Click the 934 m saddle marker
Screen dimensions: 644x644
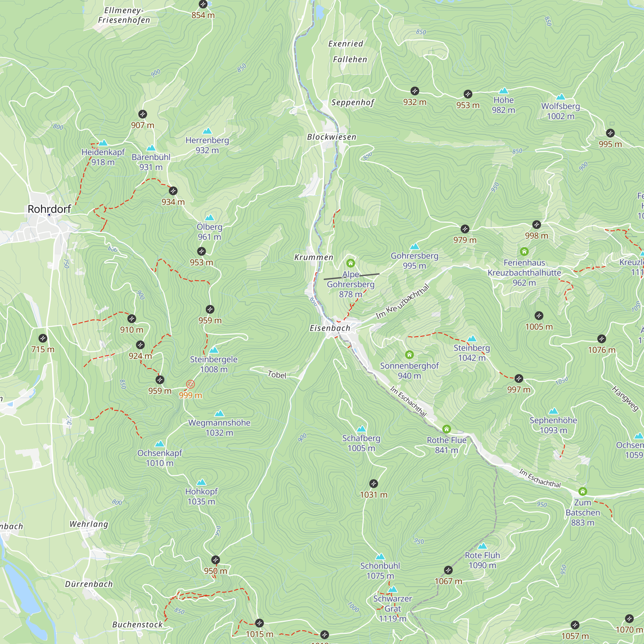(x=173, y=191)
